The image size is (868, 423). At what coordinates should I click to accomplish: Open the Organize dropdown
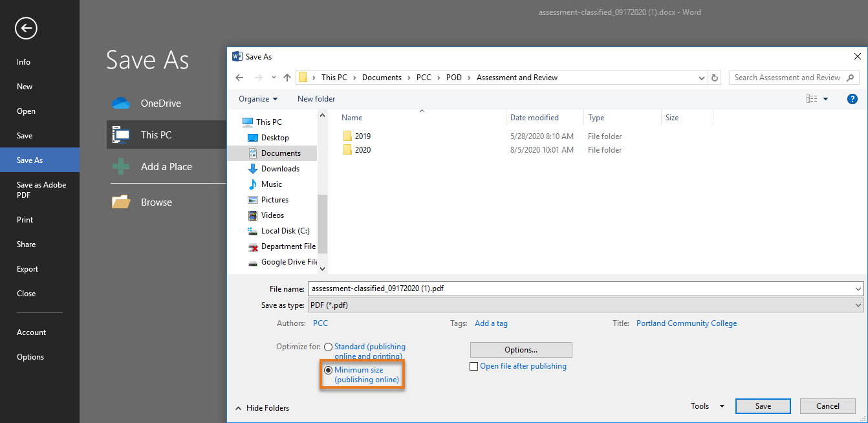[257, 98]
